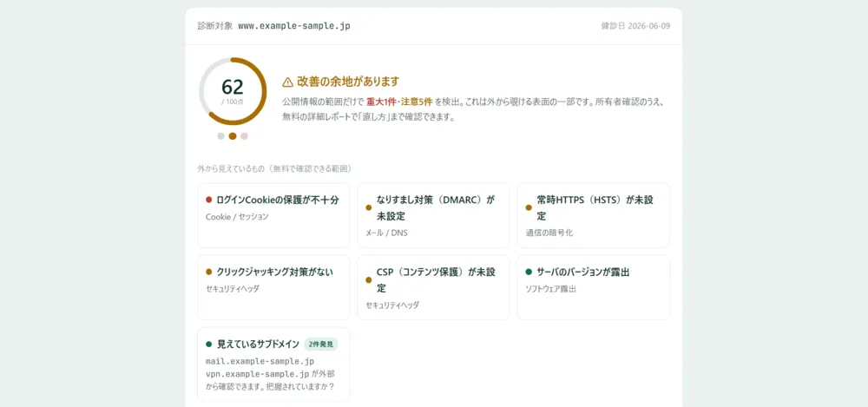This screenshot has width=868, height=407.
Task: Click the 改善の余地があります heading
Action: 348,82
